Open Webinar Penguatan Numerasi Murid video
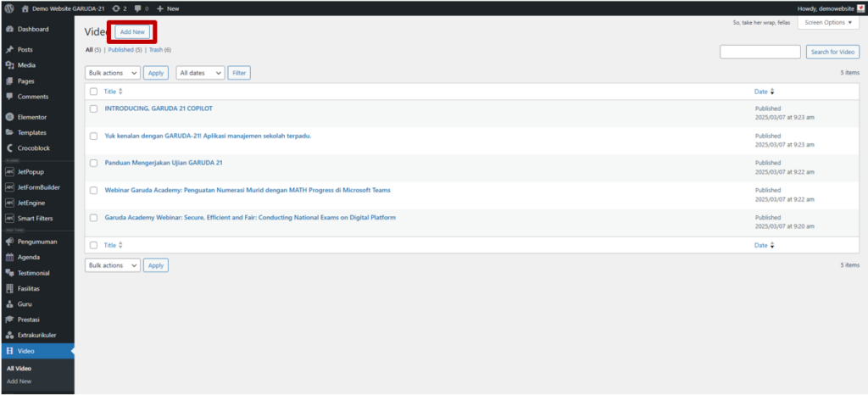Viewport: 868px width, 395px height. pos(248,190)
